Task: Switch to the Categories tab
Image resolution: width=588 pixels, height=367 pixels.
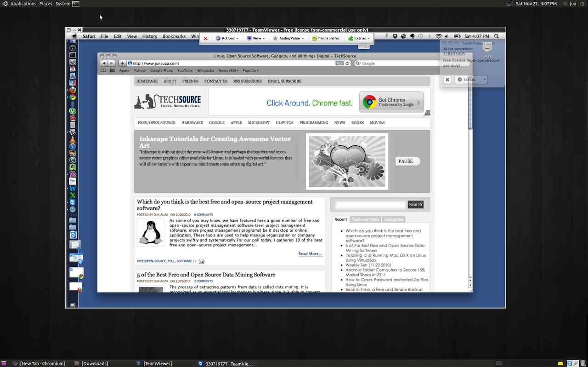Action: 394,219
